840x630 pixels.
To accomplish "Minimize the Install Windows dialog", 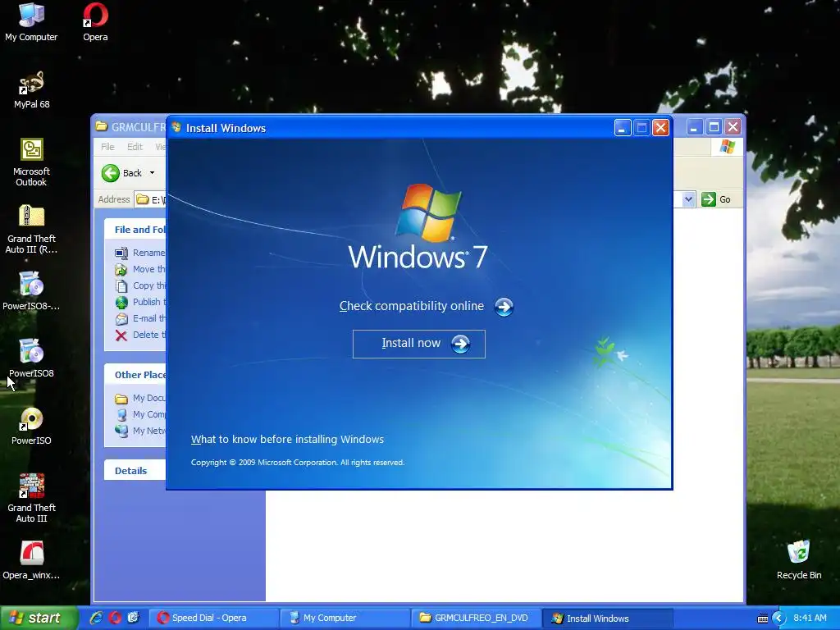I will click(x=623, y=127).
